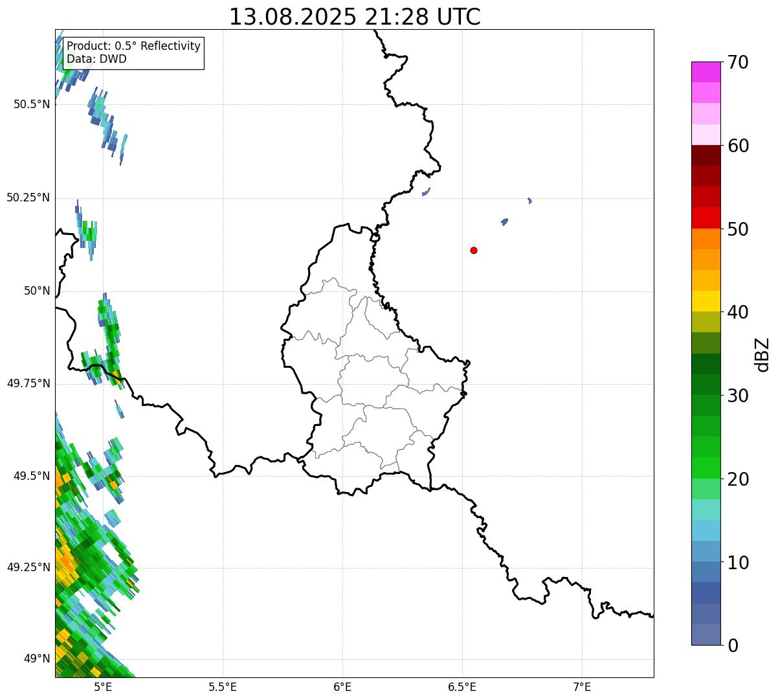This screenshot has height=700, width=778.
Task: Pick the bright red swatch above 50
Action: (x=706, y=218)
